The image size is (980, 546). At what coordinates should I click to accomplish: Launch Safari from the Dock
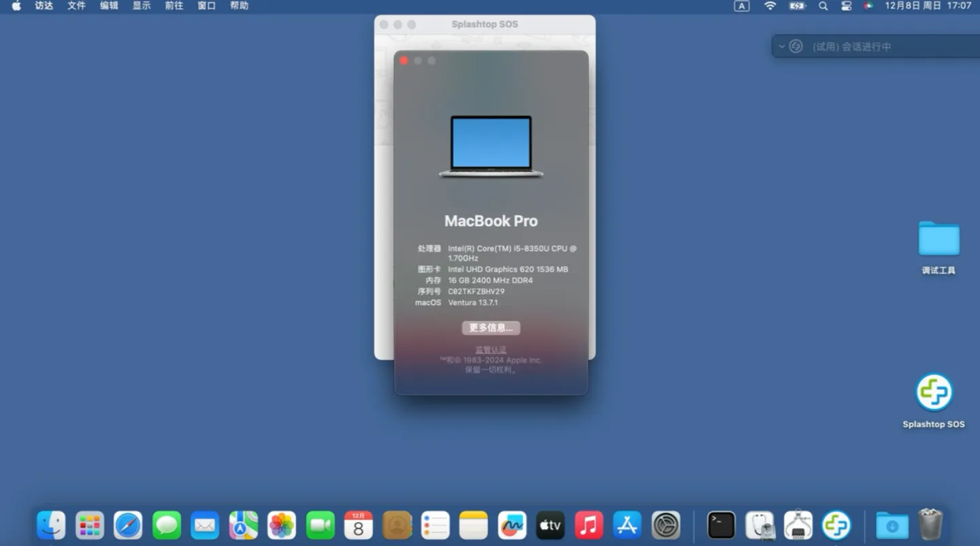pyautogui.click(x=128, y=526)
